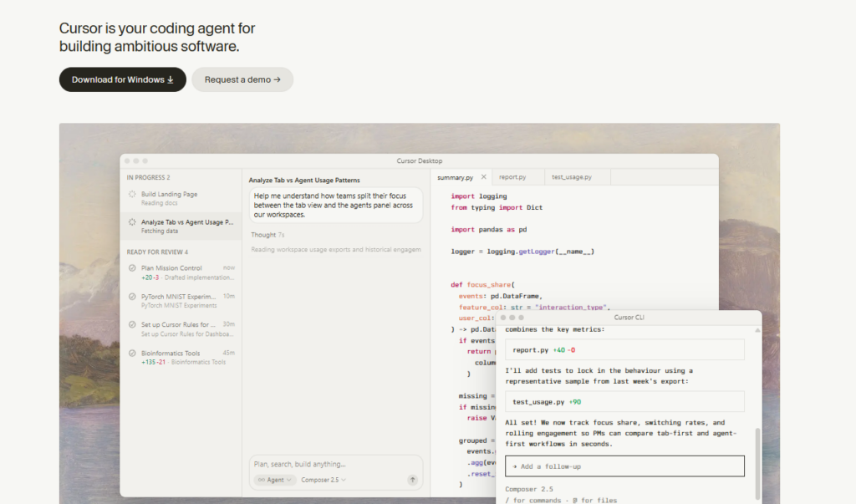This screenshot has height=504, width=856.
Task: Click the '+20 -3' diff stats under Plan Mission Control
Action: coord(150,277)
